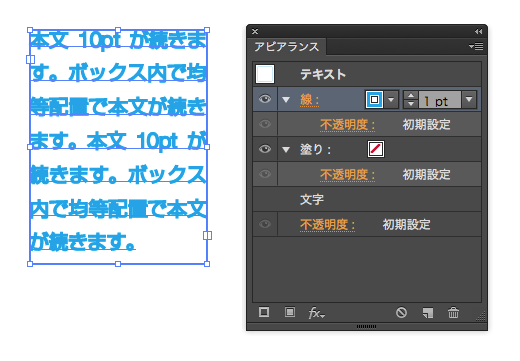
Task: Duplicate selected item icon
Action: (x=428, y=313)
